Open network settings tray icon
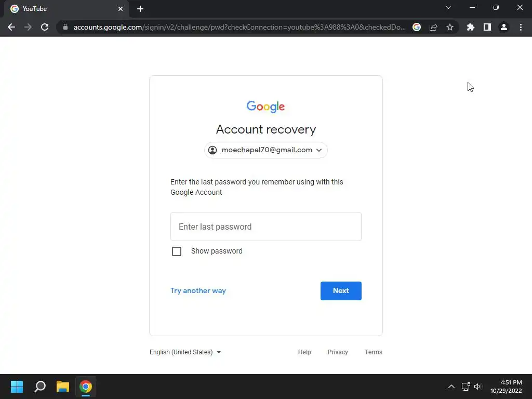Viewport: 532px width, 399px height. 466,387
